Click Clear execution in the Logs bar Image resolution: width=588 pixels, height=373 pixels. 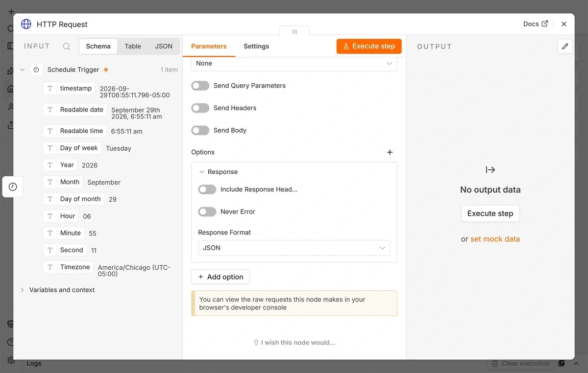pyautogui.click(x=521, y=364)
